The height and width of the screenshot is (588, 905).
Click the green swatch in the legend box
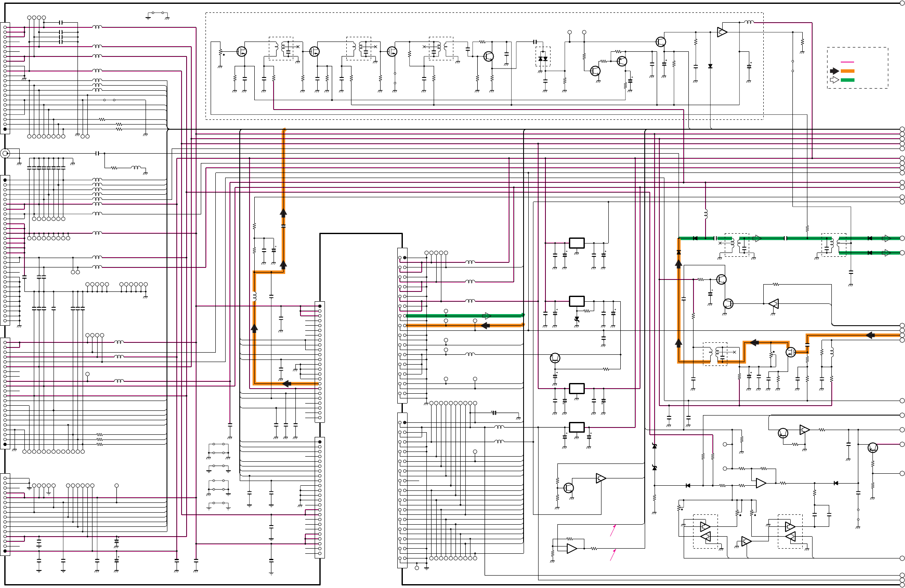tap(848, 80)
